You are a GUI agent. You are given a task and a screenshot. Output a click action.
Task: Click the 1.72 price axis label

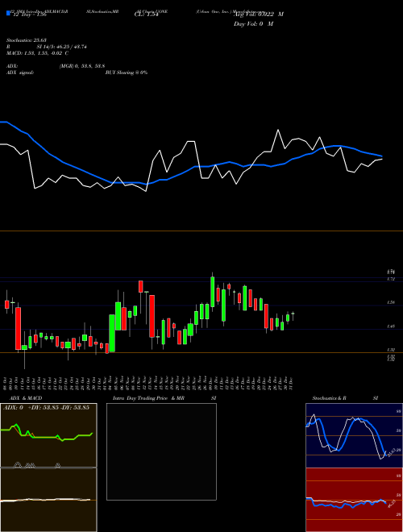[391, 279]
